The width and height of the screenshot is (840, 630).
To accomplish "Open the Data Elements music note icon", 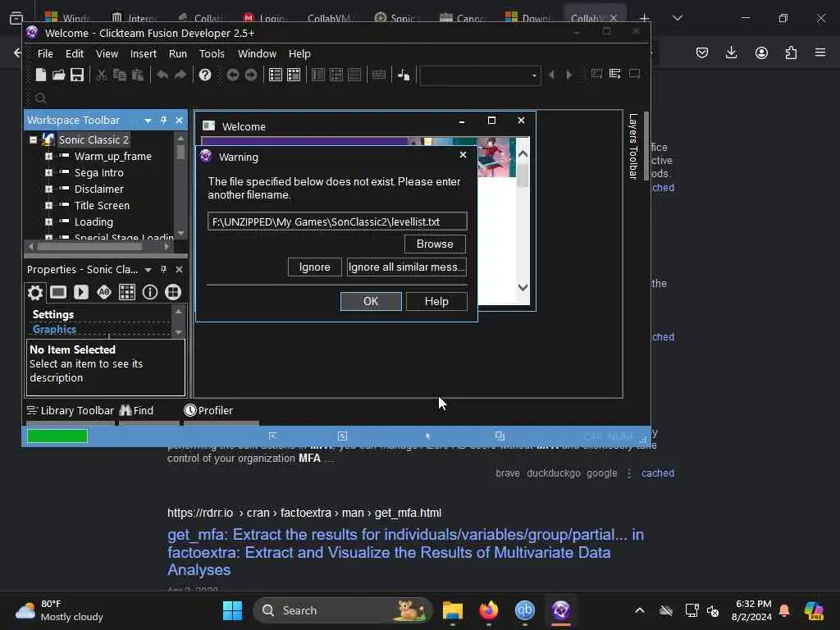I will (404, 75).
